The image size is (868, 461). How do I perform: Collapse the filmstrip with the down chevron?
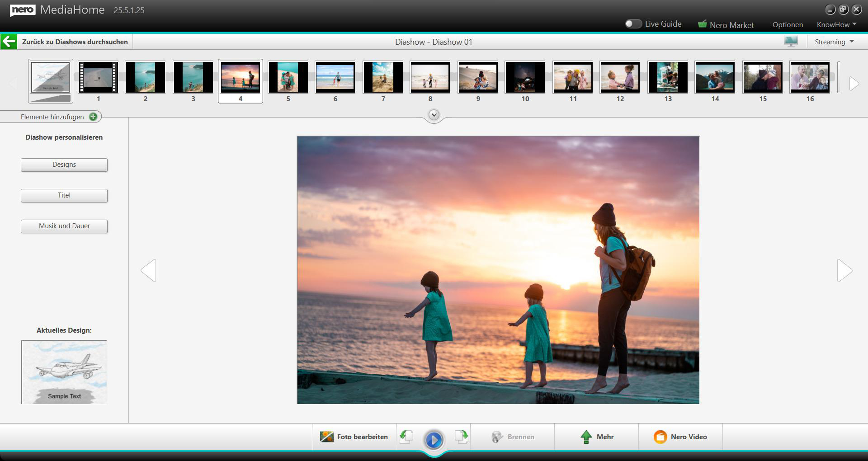434,115
